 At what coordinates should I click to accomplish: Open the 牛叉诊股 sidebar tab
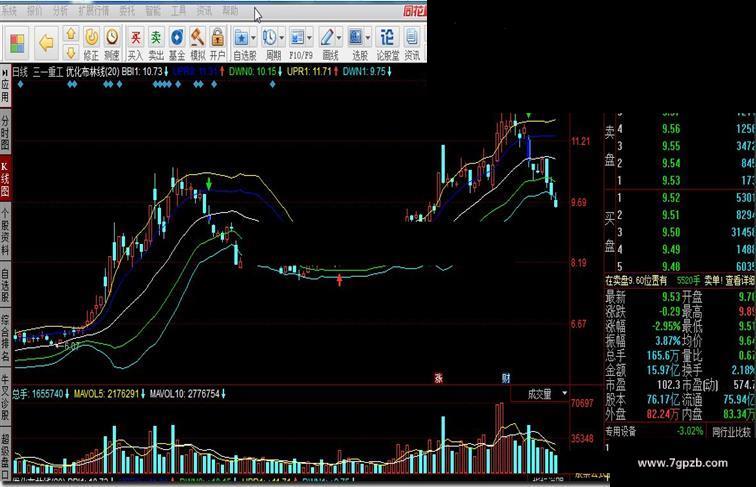pos(5,397)
